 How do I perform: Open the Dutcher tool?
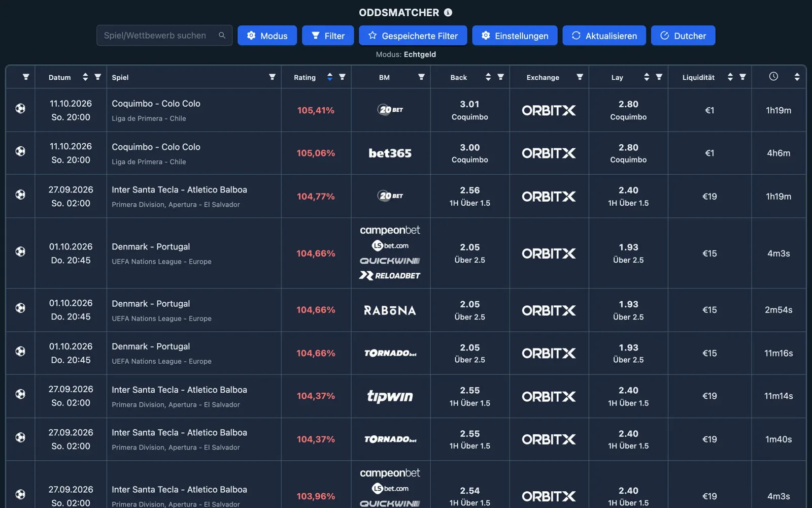pyautogui.click(x=683, y=36)
